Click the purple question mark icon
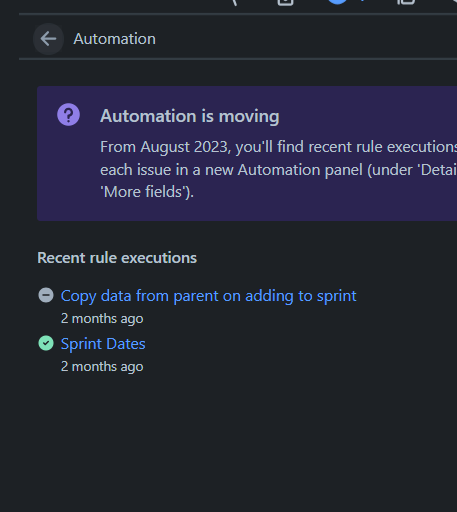The width and height of the screenshot is (457, 512). pyautogui.click(x=68, y=115)
